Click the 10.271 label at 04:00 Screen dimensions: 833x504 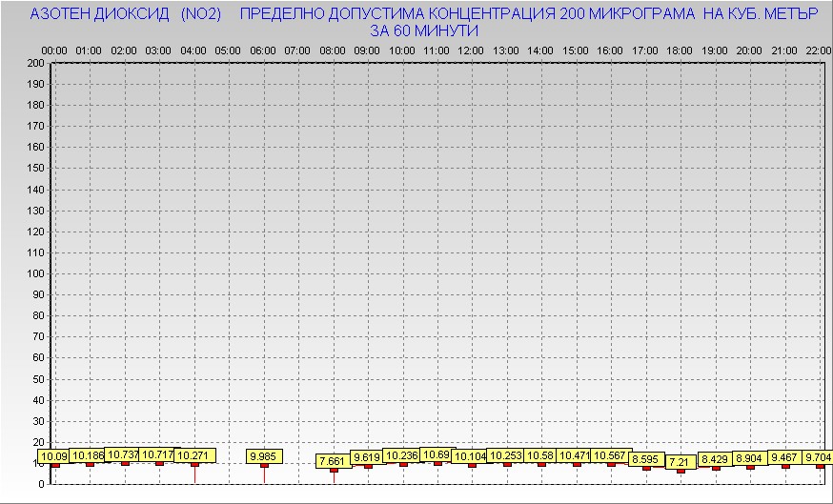[194, 455]
